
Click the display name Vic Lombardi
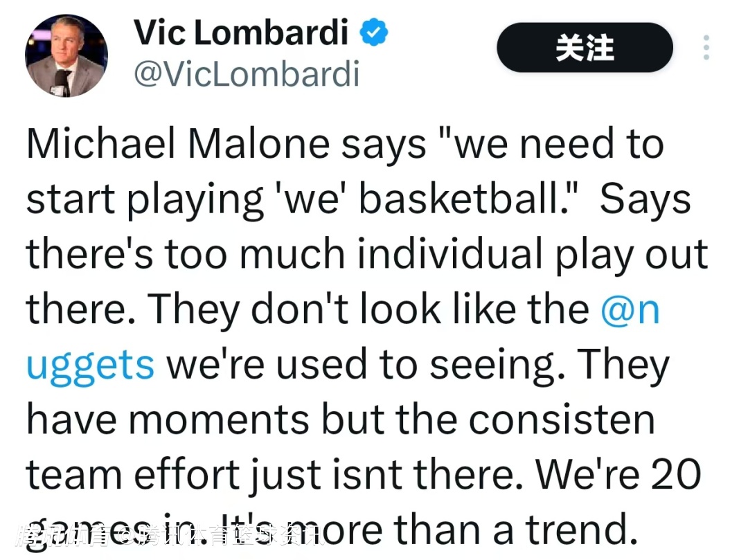click(x=242, y=31)
